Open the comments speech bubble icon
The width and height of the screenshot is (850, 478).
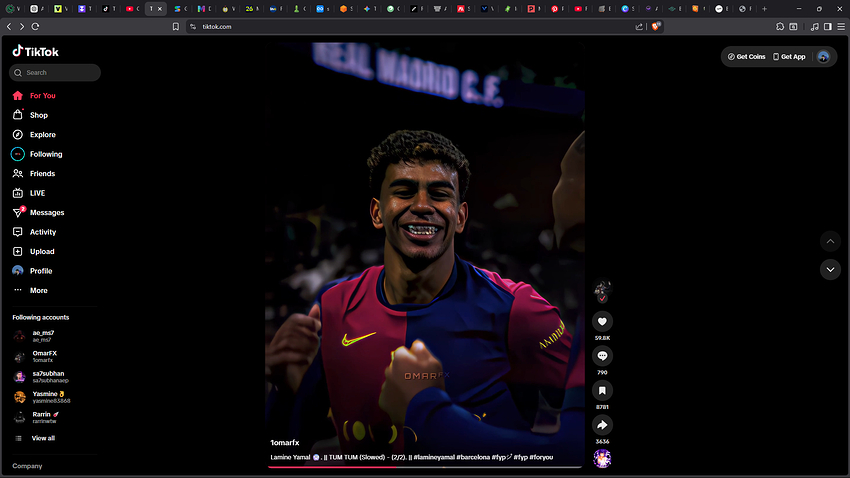602,356
